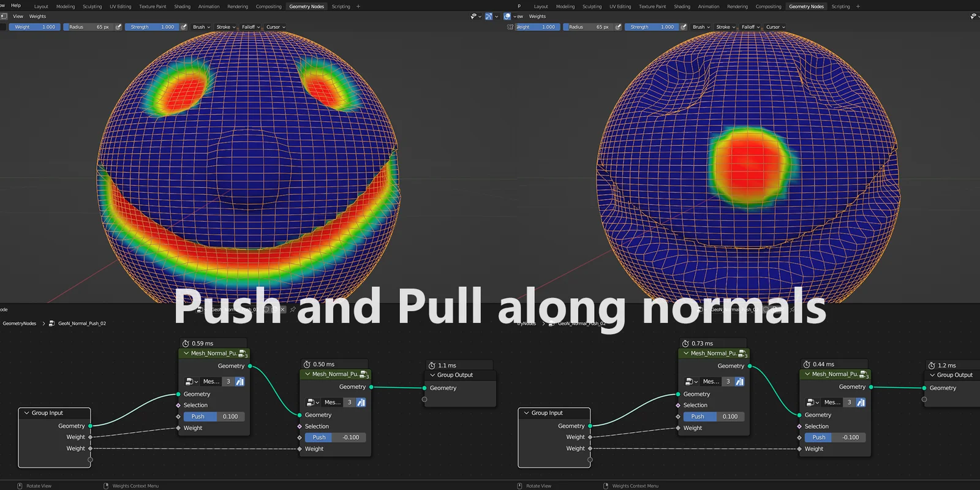Add a workspace with plus in right window

point(858,7)
